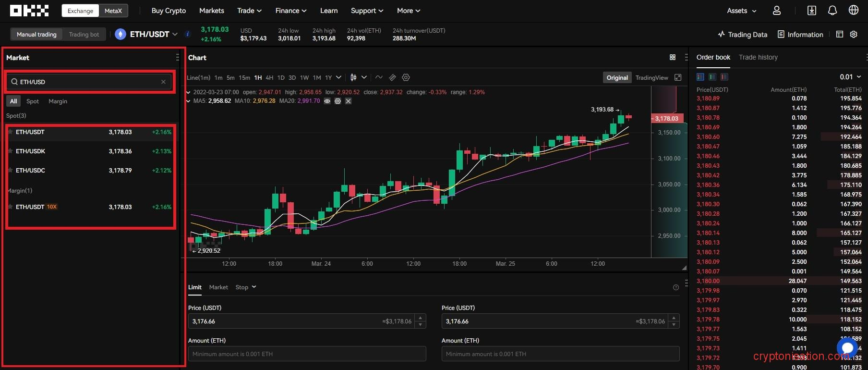Open the notifications bell
This screenshot has height=370, width=868.
pyautogui.click(x=832, y=11)
